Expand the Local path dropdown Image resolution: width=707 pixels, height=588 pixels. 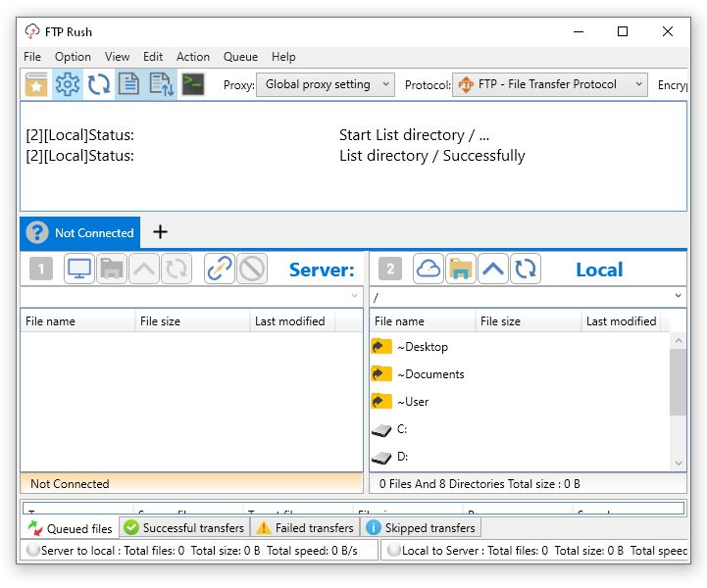(x=678, y=296)
